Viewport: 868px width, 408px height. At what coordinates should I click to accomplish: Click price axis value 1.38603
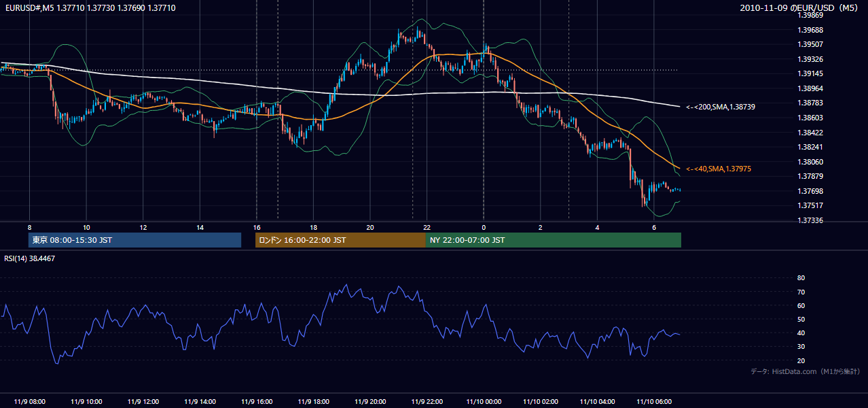810,118
